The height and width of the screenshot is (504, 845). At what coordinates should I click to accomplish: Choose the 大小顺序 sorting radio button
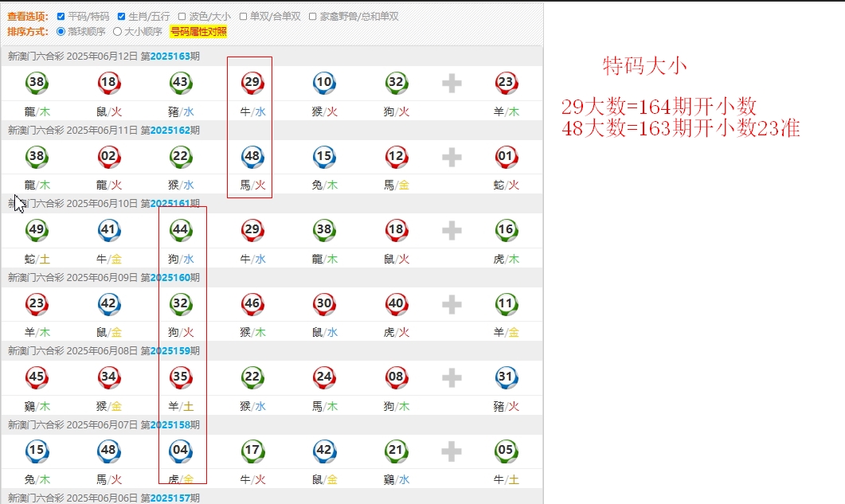tap(118, 32)
